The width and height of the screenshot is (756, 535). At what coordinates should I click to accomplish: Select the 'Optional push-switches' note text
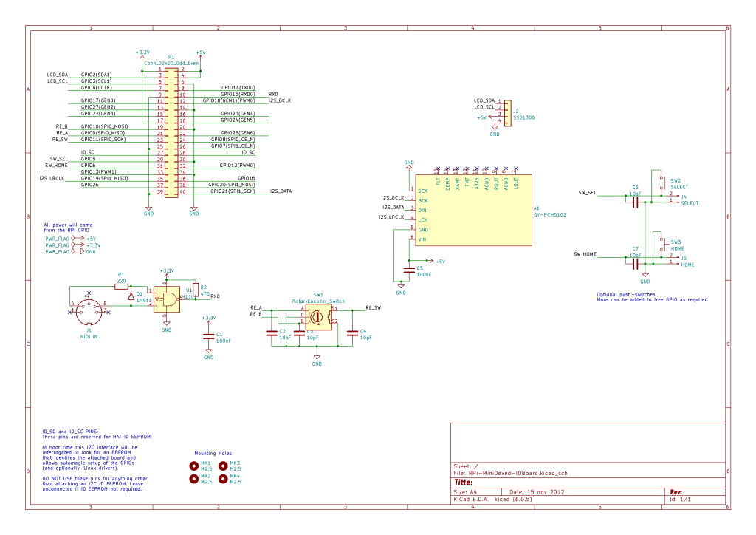653,296
